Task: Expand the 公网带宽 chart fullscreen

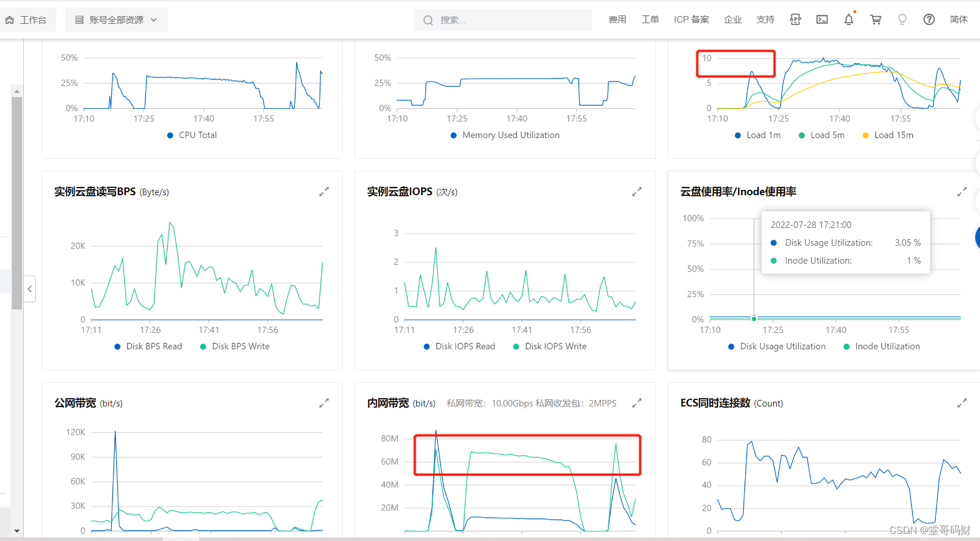Action: tap(324, 403)
